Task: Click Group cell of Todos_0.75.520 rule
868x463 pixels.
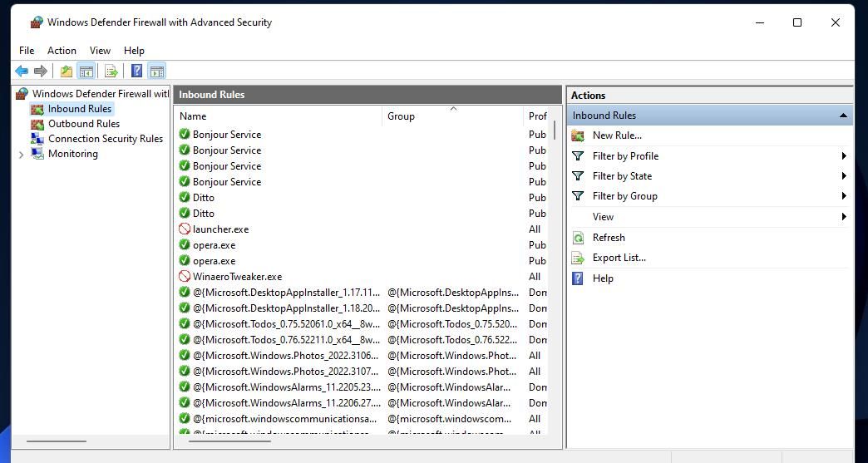Action: 453,323
